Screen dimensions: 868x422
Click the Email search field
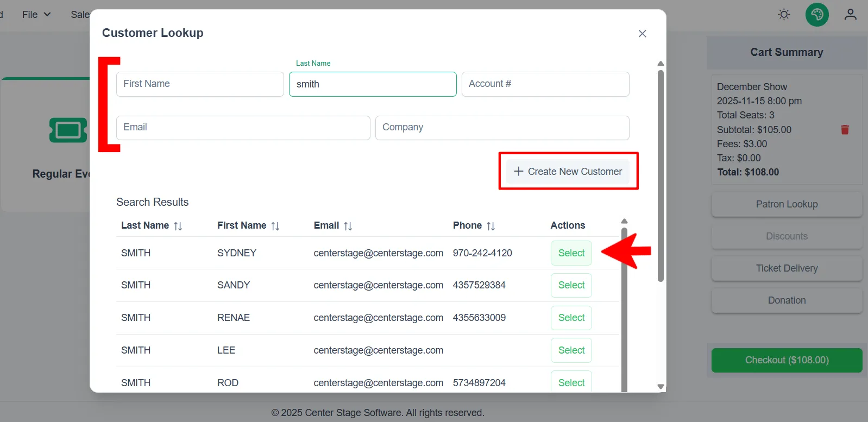pyautogui.click(x=243, y=128)
